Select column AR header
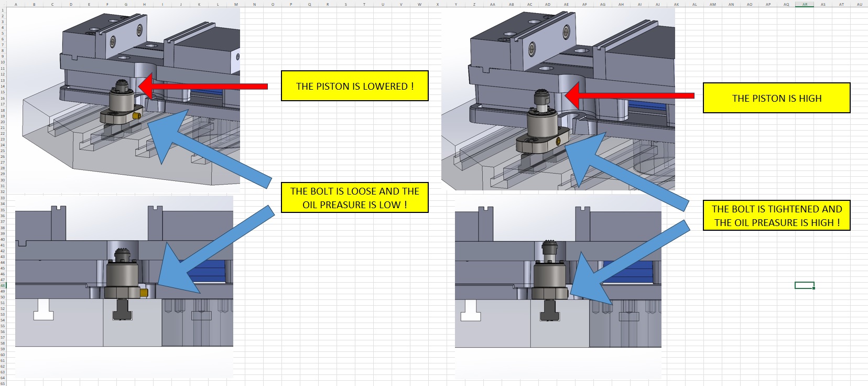The image size is (868, 386). point(805,4)
